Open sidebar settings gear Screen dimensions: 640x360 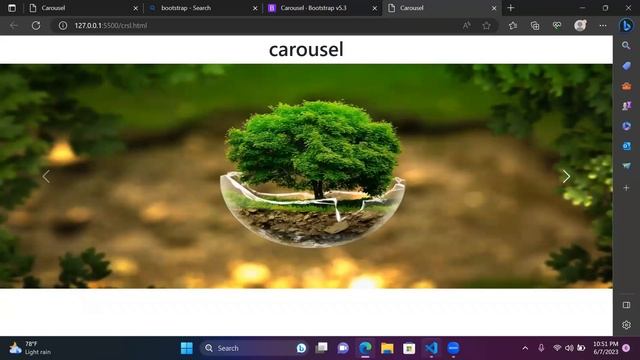tap(626, 325)
